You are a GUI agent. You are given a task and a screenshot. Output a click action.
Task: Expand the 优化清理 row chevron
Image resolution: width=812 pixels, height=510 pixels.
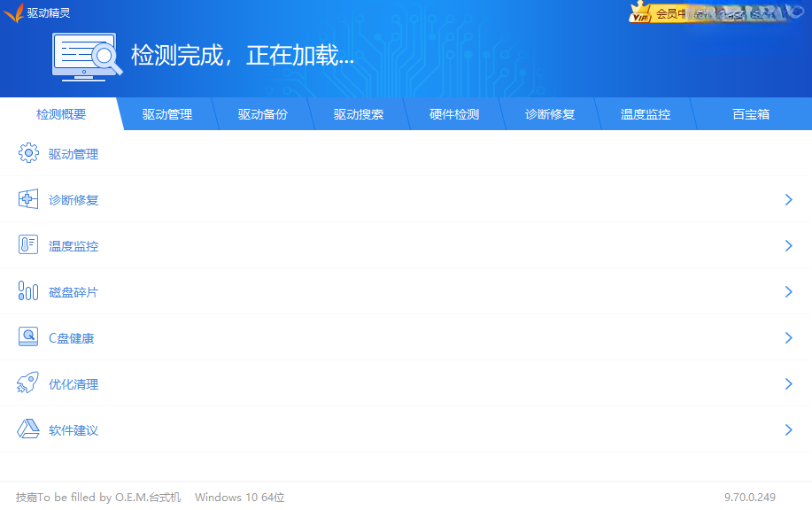coord(788,383)
